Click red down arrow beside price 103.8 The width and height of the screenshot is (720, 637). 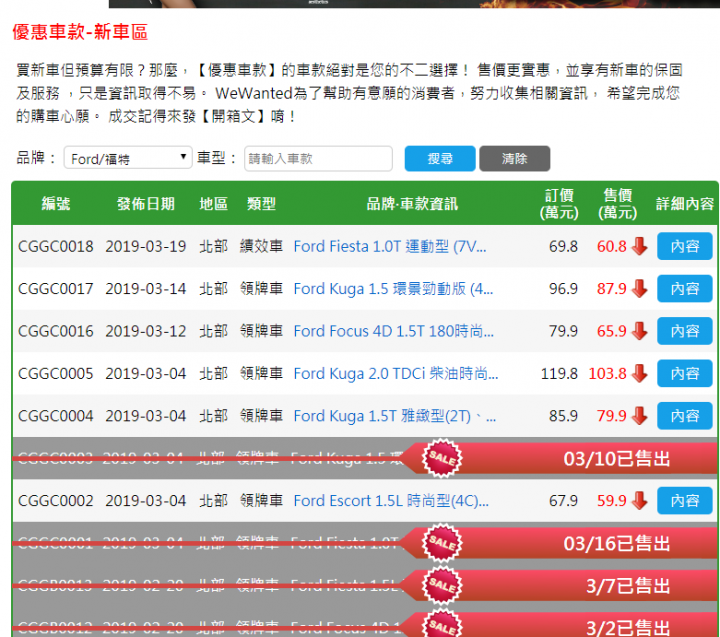(639, 373)
